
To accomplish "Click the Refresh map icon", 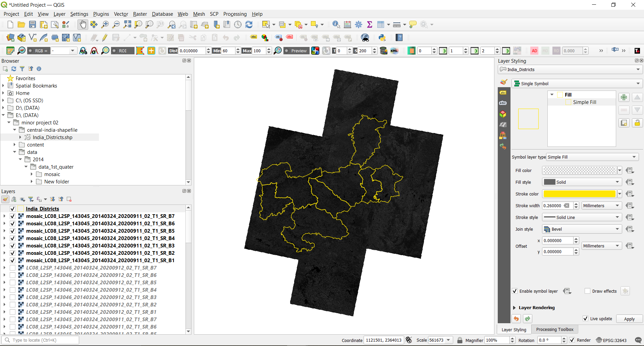I will pos(249,24).
